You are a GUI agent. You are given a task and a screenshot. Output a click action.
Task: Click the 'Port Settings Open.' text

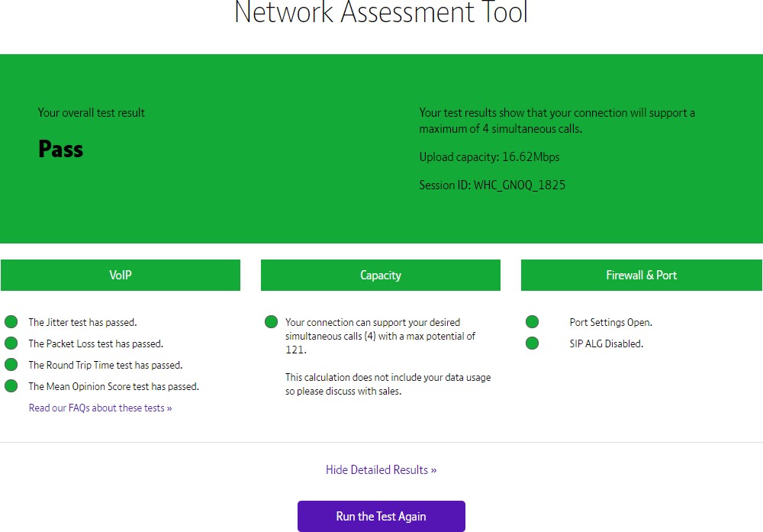610,322
